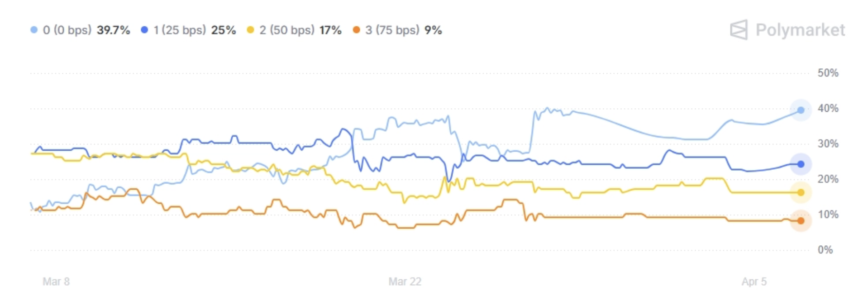Click the light blue 0 bps legend dot
The height and width of the screenshot is (306, 868).
coord(34,30)
